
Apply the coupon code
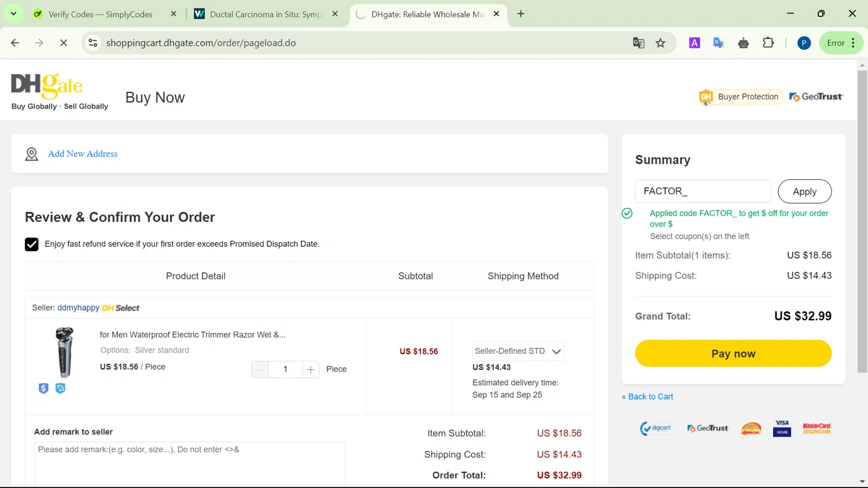[804, 191]
